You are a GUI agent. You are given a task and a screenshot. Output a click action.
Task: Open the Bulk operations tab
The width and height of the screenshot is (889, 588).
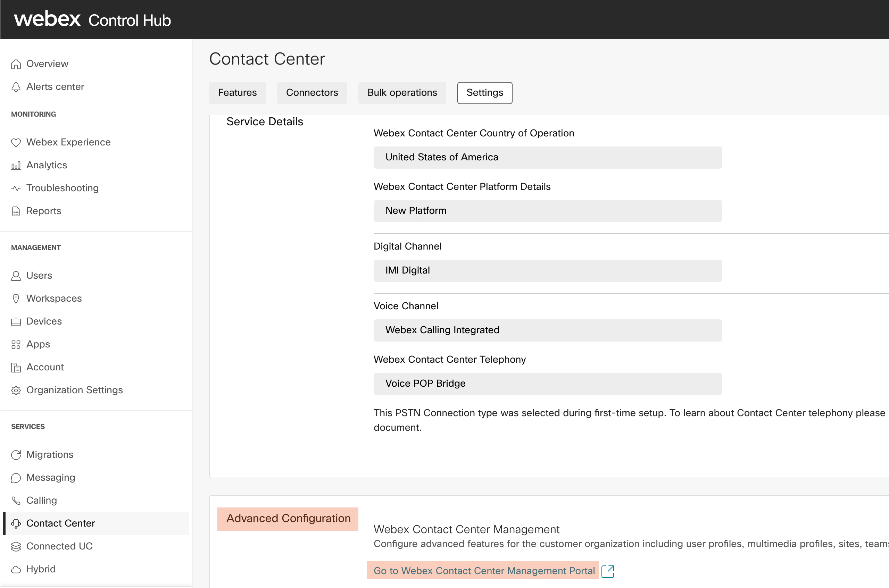(x=402, y=93)
